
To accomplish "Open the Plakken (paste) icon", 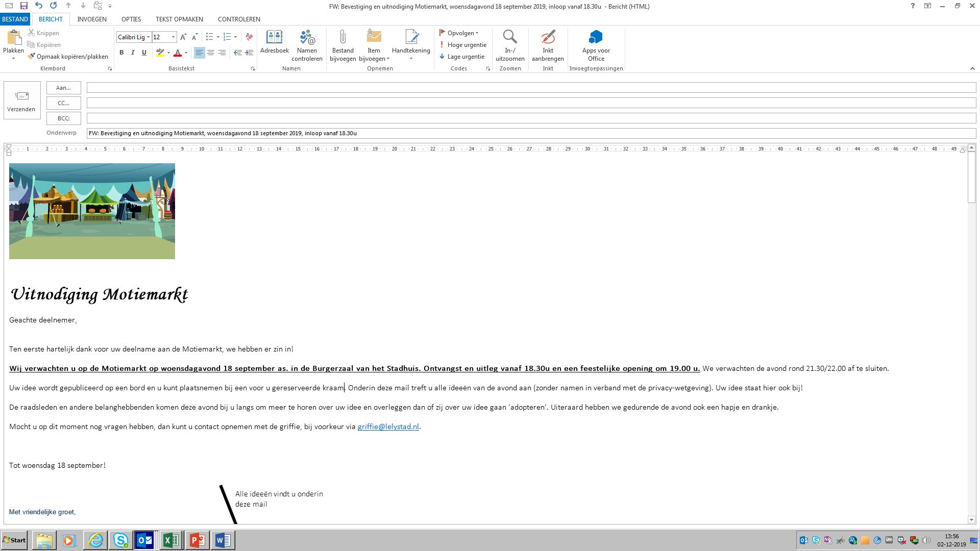I will pos(14,38).
